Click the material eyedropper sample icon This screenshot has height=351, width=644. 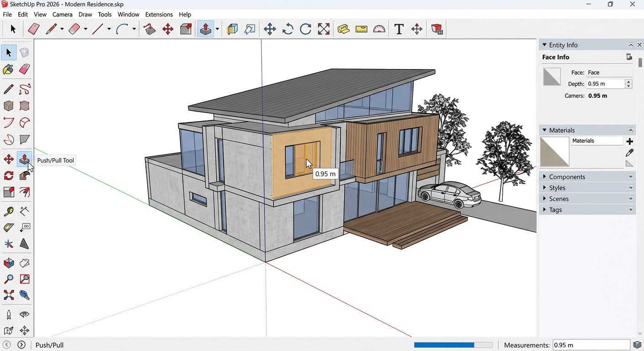[629, 153]
